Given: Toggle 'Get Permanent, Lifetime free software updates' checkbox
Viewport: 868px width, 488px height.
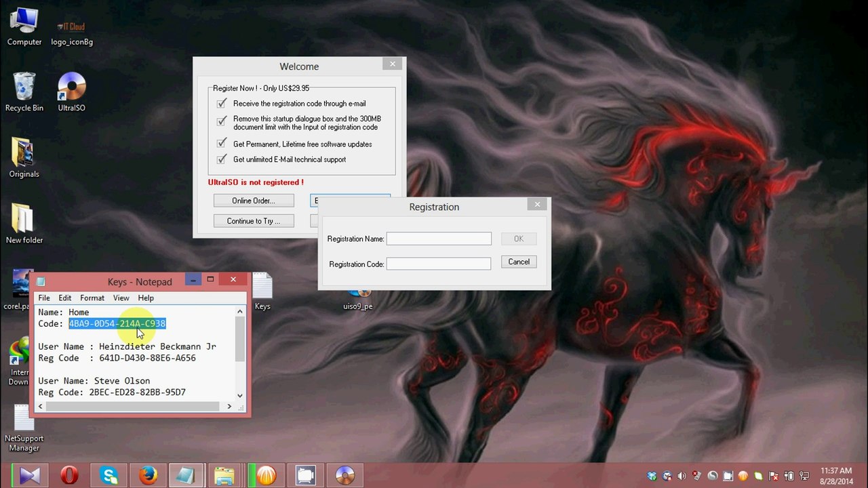Looking at the screenshot, I should [x=221, y=144].
